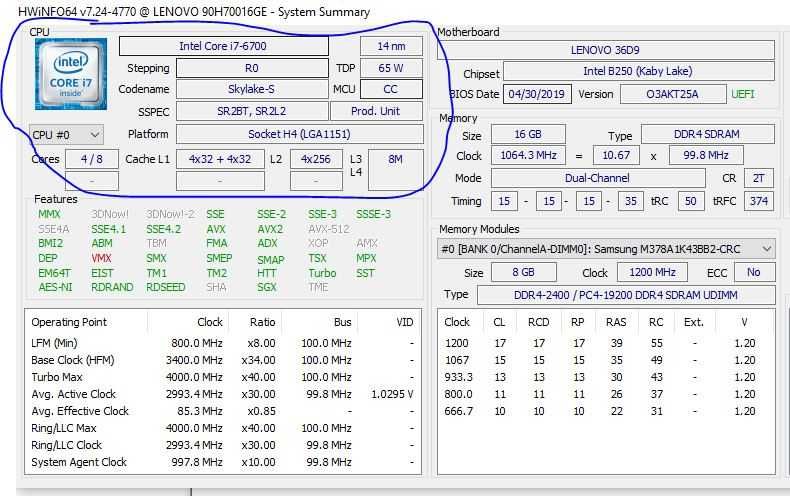Select the 1064.3 MHz memory clock field
Image resolution: width=790 pixels, height=496 pixels.
coord(528,155)
